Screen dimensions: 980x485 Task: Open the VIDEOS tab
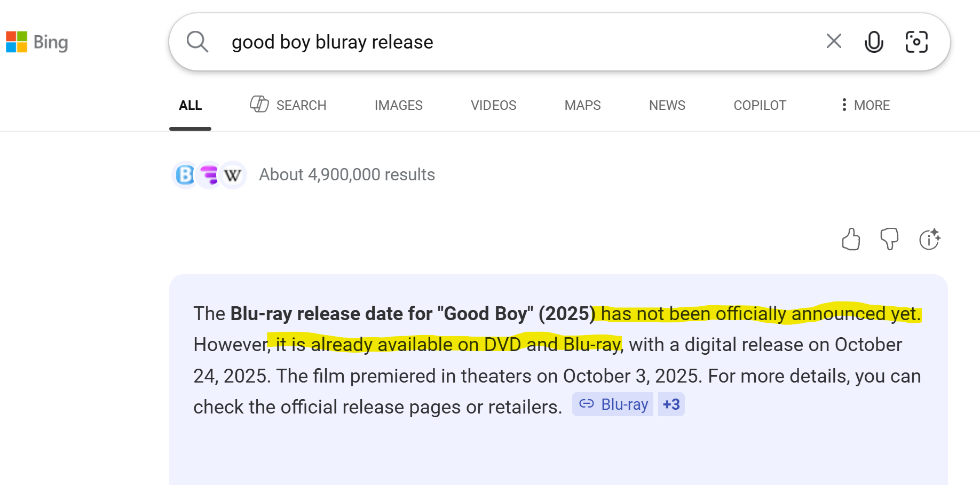(493, 106)
